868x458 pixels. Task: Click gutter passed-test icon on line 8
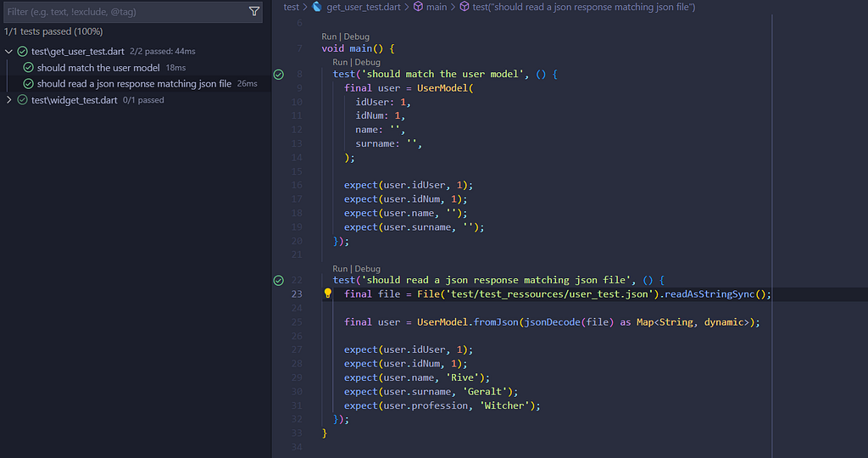coord(278,74)
